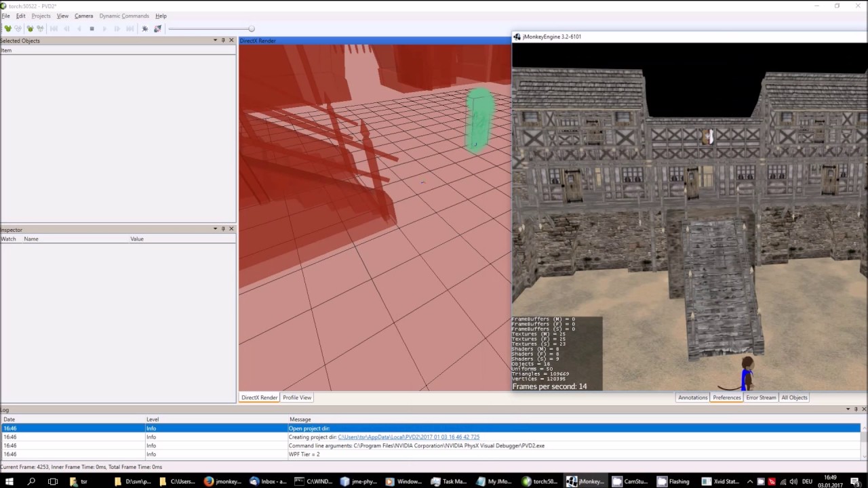
Task: Open the project directory link in log
Action: pos(408,437)
